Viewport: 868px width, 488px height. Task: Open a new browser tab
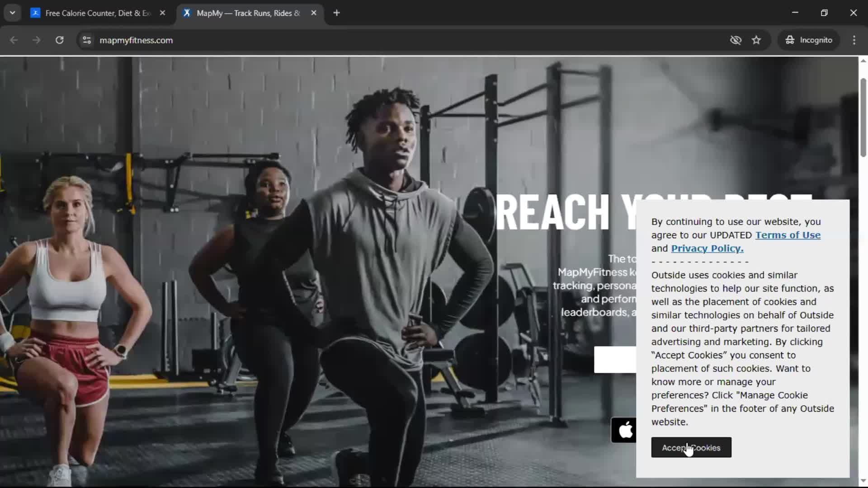pyautogui.click(x=336, y=13)
